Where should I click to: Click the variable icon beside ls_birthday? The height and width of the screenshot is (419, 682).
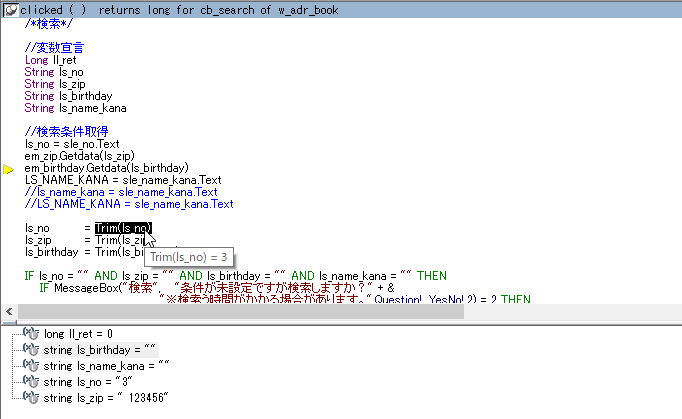coord(31,350)
